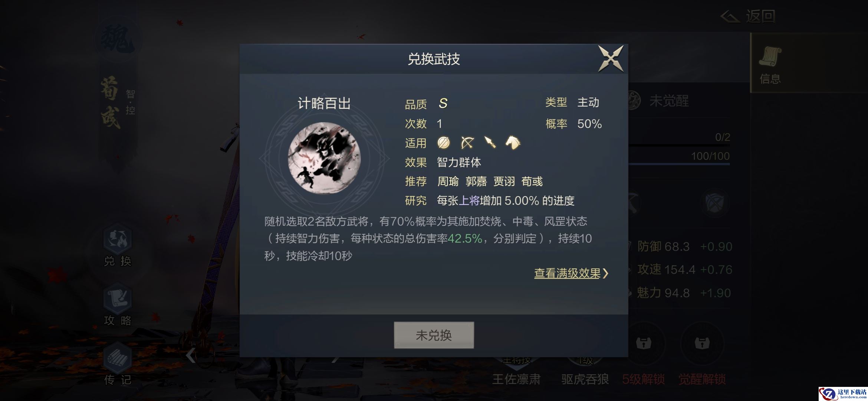This screenshot has width=868, height=401.
Task: Select the shield troop type icon
Action: pyautogui.click(x=444, y=143)
